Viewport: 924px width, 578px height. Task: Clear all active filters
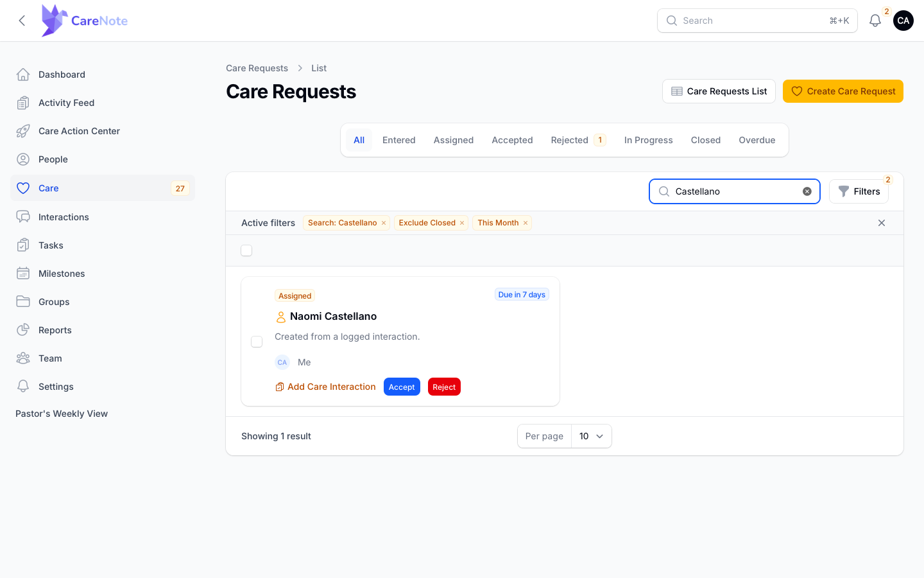[882, 223]
